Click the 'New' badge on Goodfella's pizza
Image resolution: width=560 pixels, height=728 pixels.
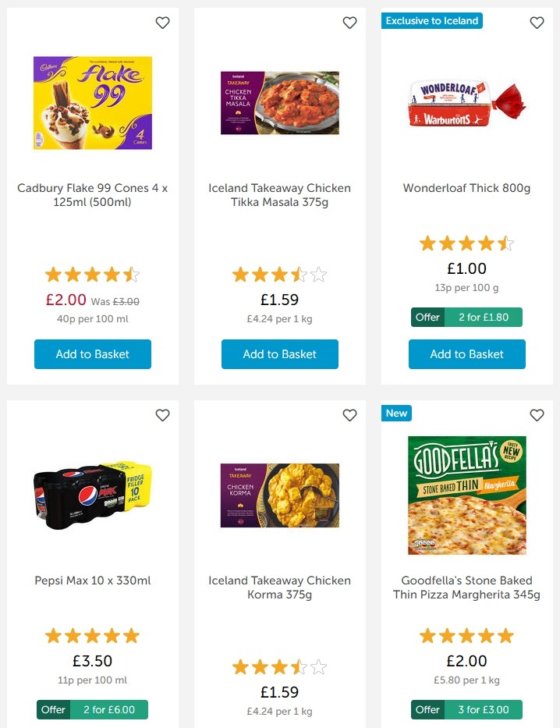click(396, 414)
